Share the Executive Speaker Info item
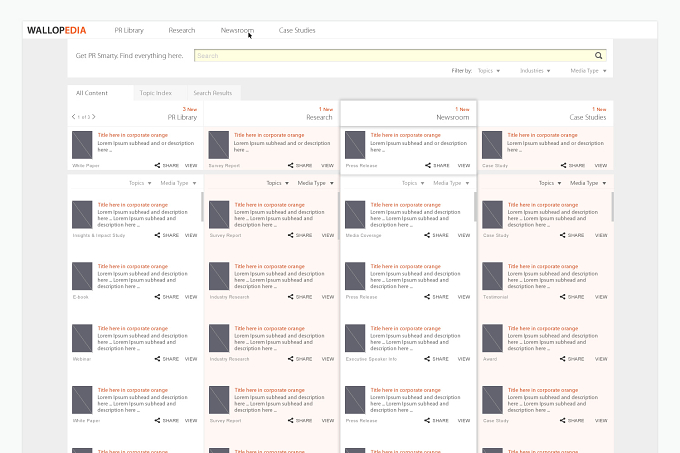Viewport: 680px width, 453px height. 436,359
